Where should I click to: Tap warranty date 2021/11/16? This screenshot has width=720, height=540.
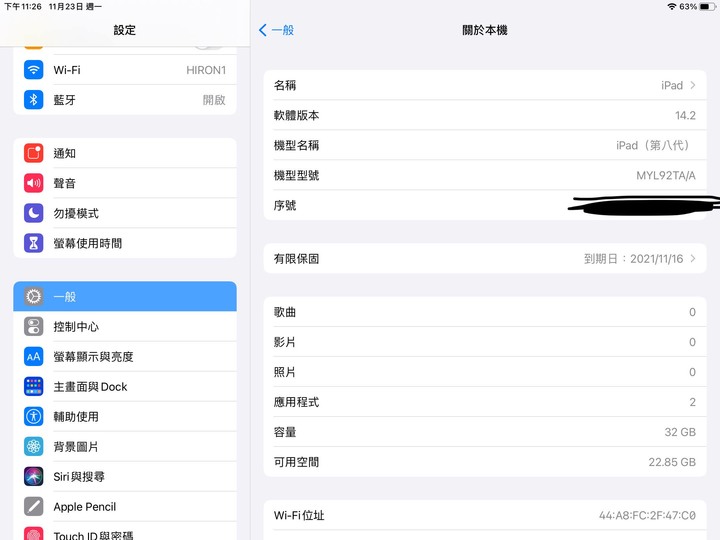click(657, 259)
